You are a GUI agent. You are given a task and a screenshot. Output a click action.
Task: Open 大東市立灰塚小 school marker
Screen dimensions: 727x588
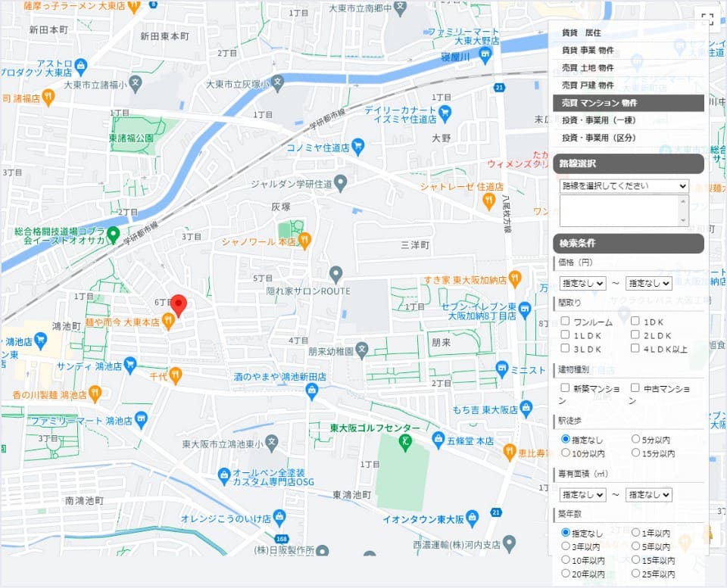277,83
